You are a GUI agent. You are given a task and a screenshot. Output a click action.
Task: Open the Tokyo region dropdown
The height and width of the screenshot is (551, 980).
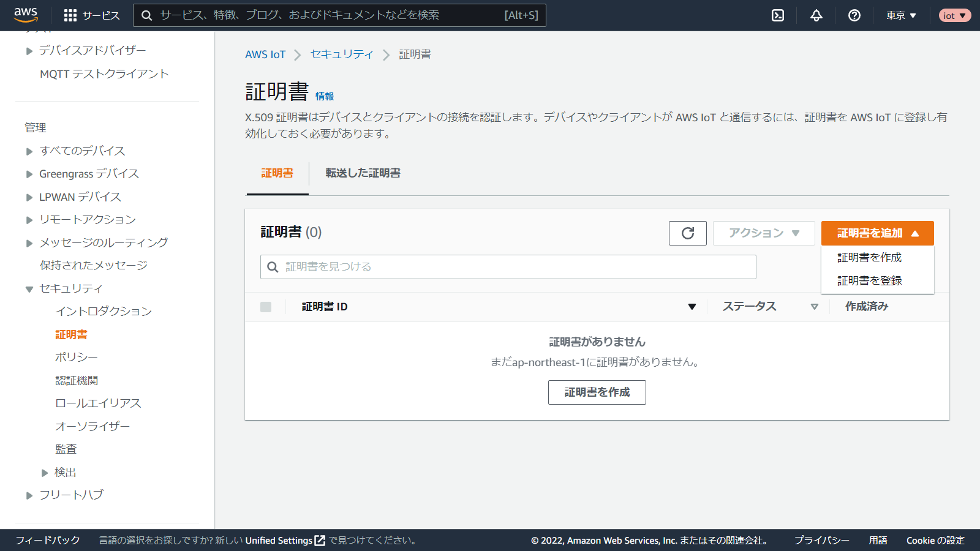pos(901,15)
